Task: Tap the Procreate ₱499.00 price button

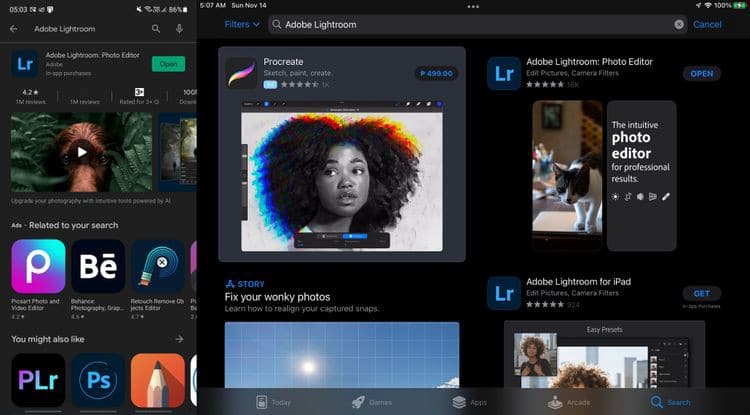Action: [435, 73]
